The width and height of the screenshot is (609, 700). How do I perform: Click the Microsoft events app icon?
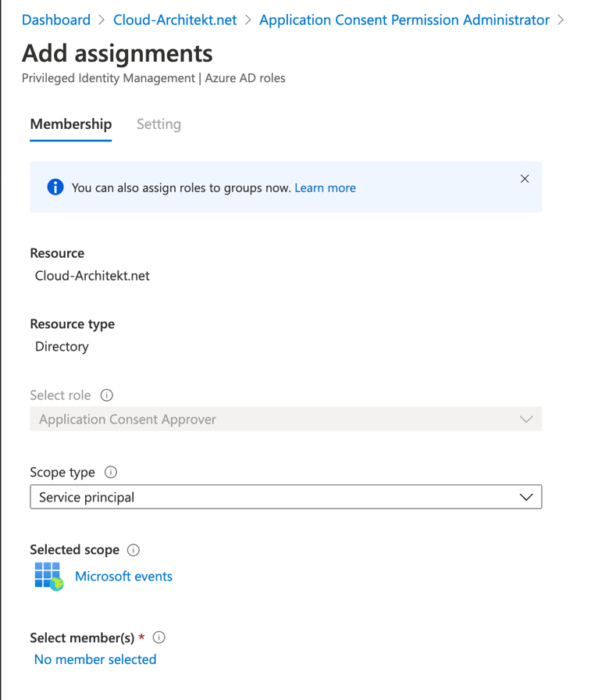(49, 577)
